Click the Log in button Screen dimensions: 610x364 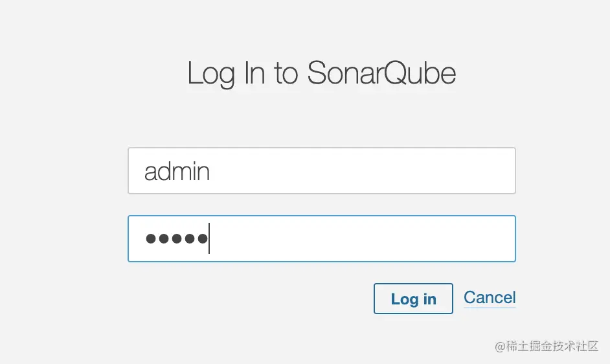[413, 299]
